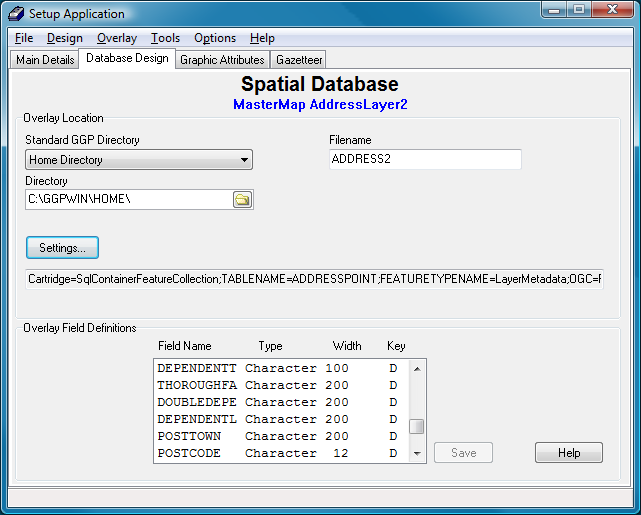The image size is (641, 515).
Task: Maximize the Setup Application window
Action: click(578, 9)
